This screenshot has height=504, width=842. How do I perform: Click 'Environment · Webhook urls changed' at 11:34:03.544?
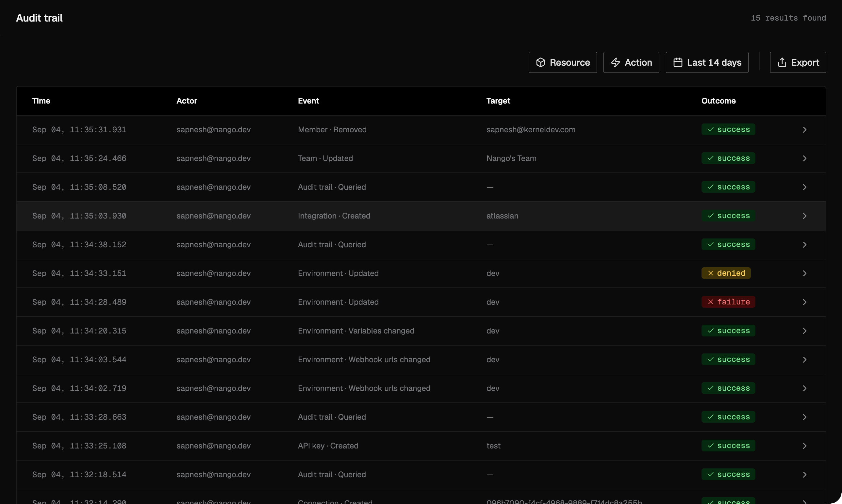coord(364,360)
